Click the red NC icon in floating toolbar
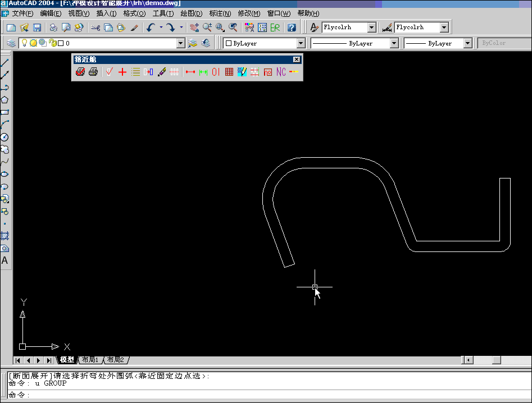The image size is (532, 403). 281,72
